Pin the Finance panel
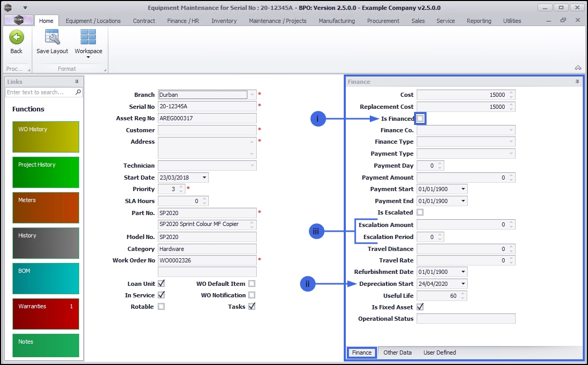 click(577, 82)
